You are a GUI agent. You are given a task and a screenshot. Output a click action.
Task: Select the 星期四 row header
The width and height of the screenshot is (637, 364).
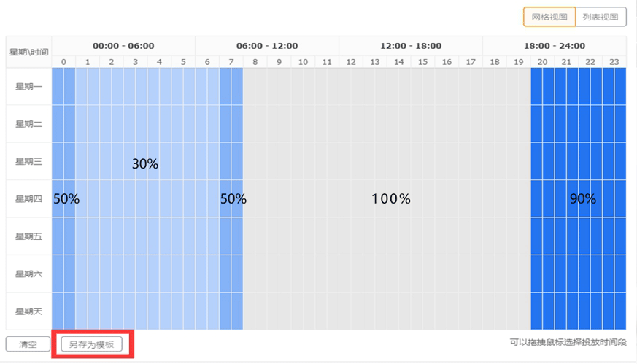pyautogui.click(x=29, y=198)
